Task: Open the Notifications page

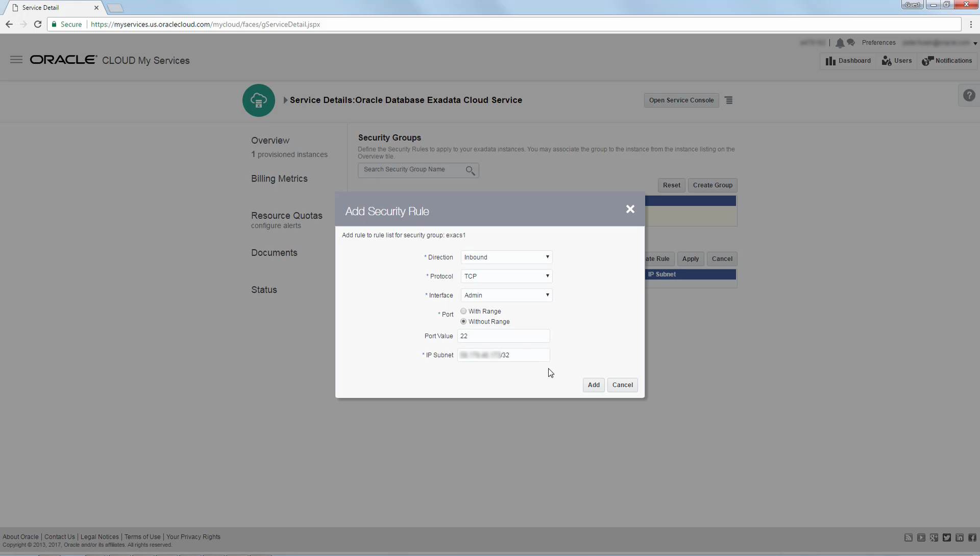Action: (947, 61)
